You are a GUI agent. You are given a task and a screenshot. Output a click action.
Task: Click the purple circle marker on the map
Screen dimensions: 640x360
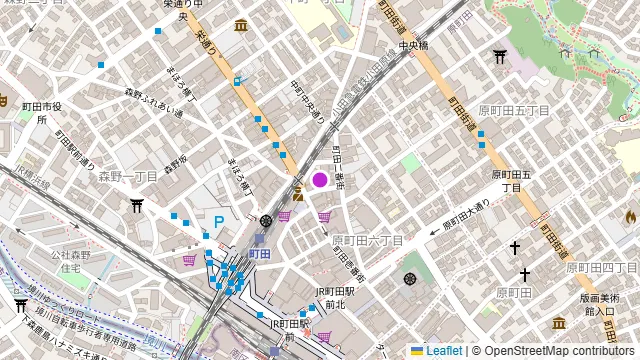(x=320, y=180)
